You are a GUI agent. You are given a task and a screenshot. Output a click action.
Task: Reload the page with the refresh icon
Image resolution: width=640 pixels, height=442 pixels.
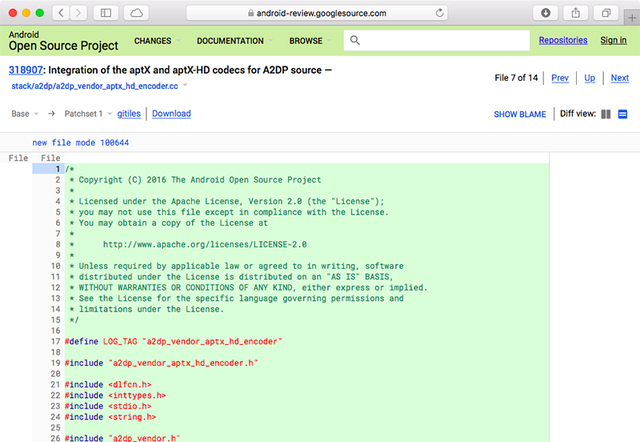pyautogui.click(x=439, y=13)
